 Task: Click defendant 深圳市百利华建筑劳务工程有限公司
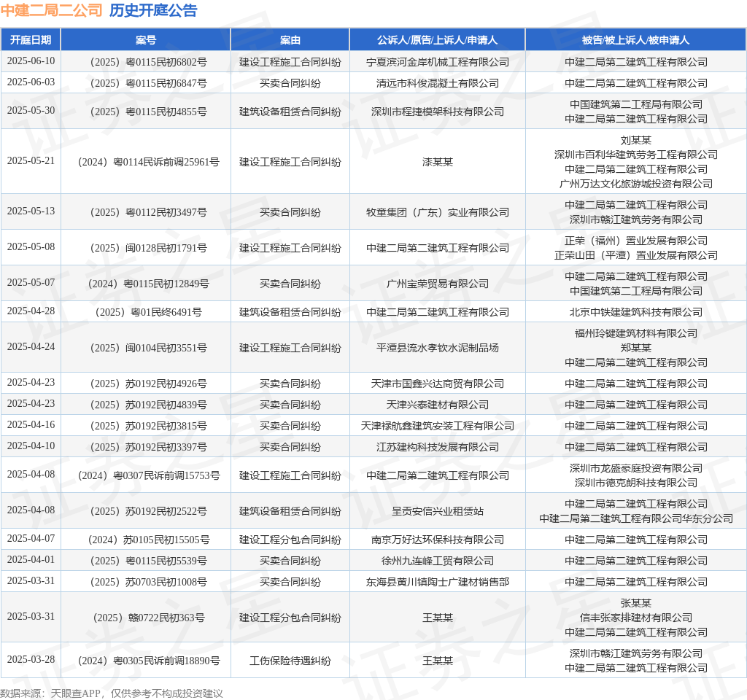635,155
